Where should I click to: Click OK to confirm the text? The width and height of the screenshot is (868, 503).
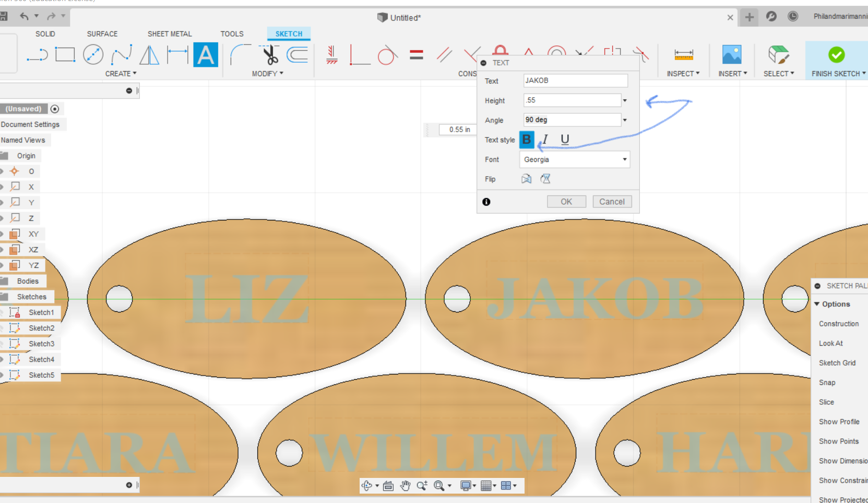click(x=566, y=201)
